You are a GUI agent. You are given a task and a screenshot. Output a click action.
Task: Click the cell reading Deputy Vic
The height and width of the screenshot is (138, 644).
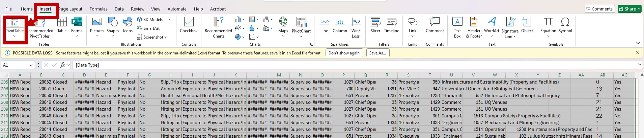click(365, 89)
